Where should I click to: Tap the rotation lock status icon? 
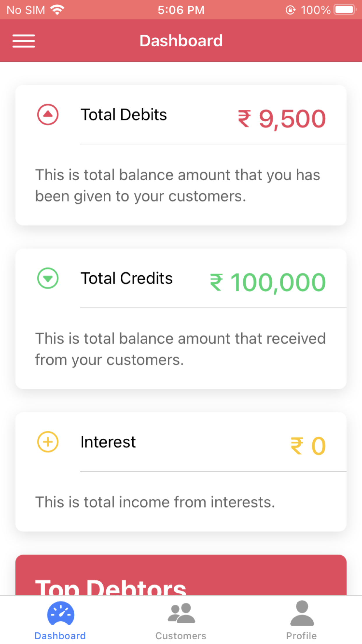(x=290, y=10)
